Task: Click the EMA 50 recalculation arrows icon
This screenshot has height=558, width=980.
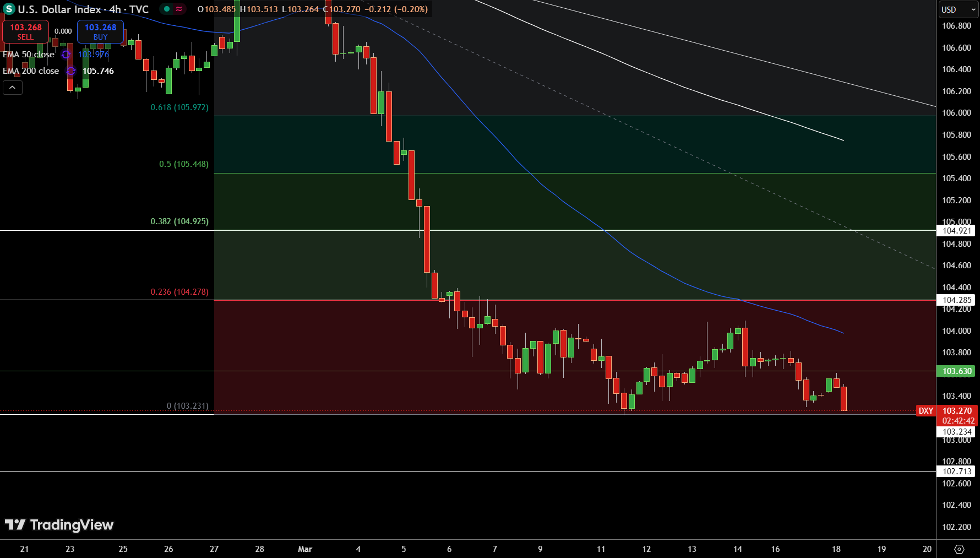Action: (x=66, y=55)
